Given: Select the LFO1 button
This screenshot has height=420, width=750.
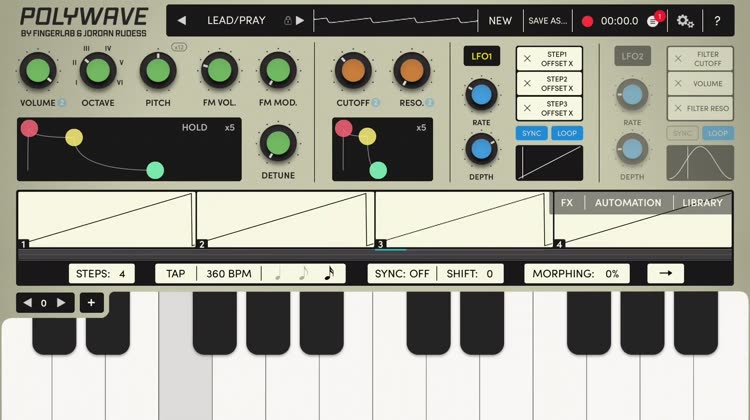Looking at the screenshot, I should tap(482, 56).
